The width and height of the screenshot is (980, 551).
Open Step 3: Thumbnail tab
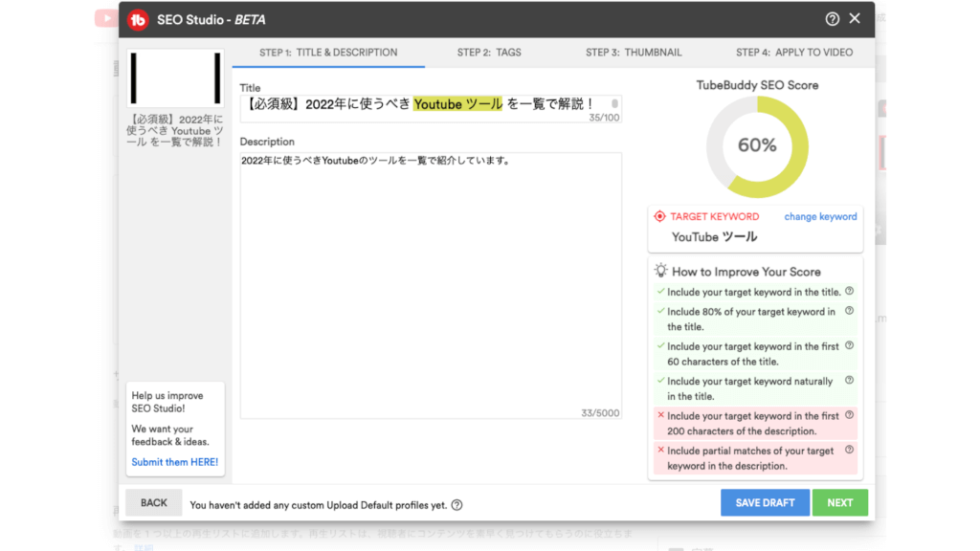pos(634,53)
